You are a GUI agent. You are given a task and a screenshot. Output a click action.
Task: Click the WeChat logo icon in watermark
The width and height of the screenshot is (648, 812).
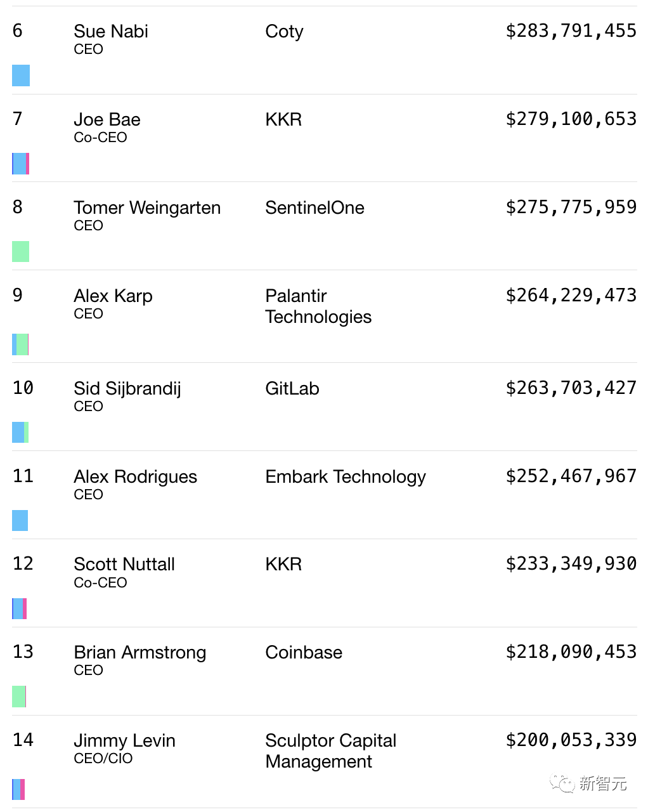(561, 783)
